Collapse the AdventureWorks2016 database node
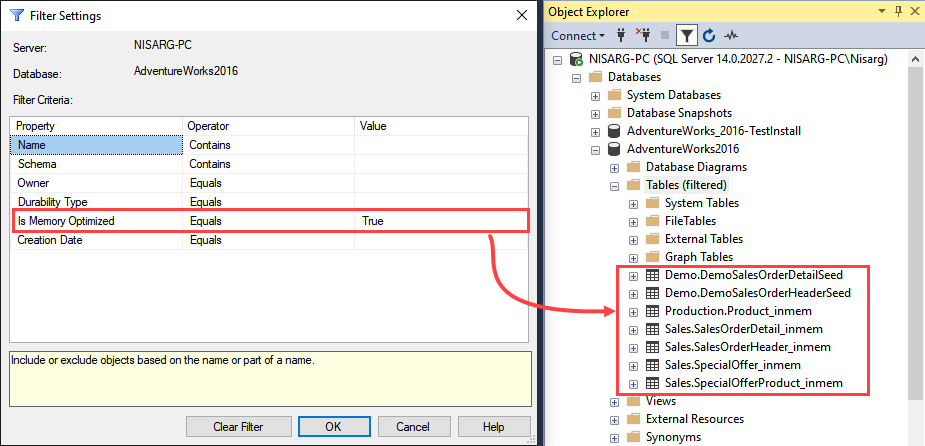Image resolution: width=925 pixels, height=446 pixels. pos(595,149)
